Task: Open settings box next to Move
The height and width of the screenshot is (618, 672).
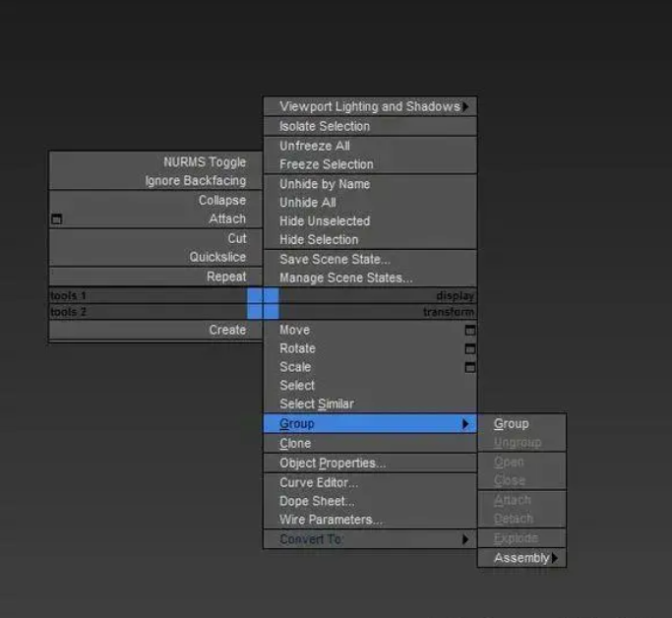Action: [469, 331]
